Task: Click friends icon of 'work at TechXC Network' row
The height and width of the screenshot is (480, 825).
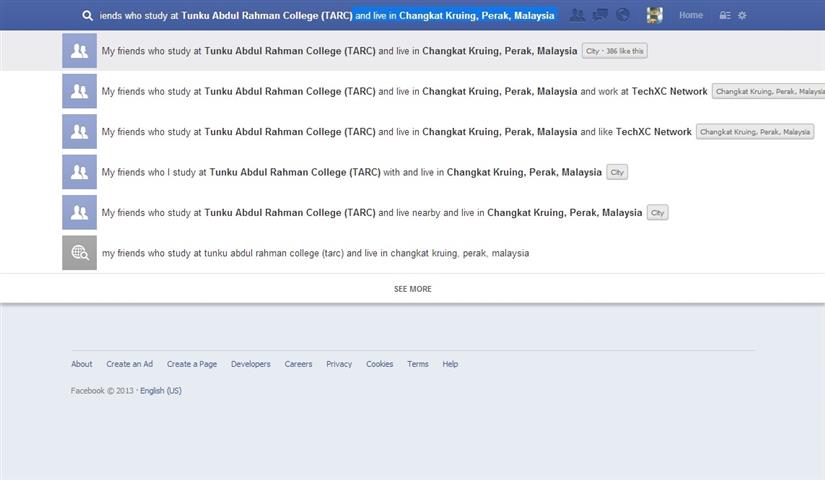Action: pos(79,91)
